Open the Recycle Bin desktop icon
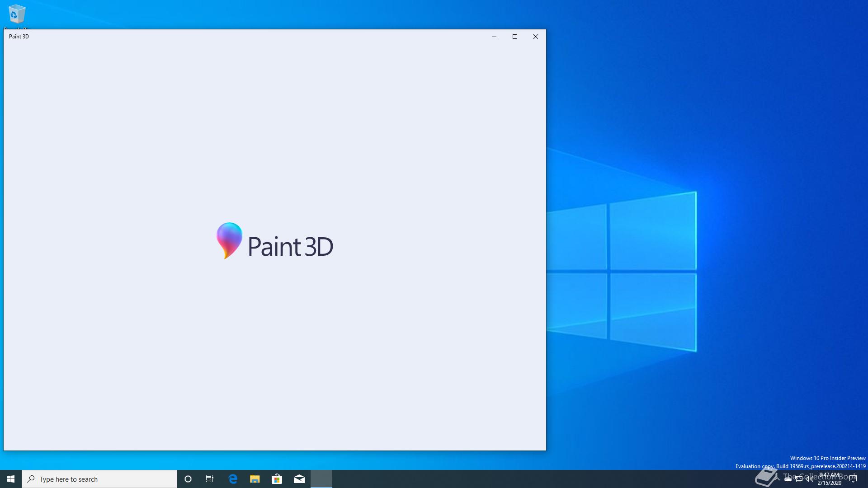The width and height of the screenshot is (868, 488). [x=17, y=14]
